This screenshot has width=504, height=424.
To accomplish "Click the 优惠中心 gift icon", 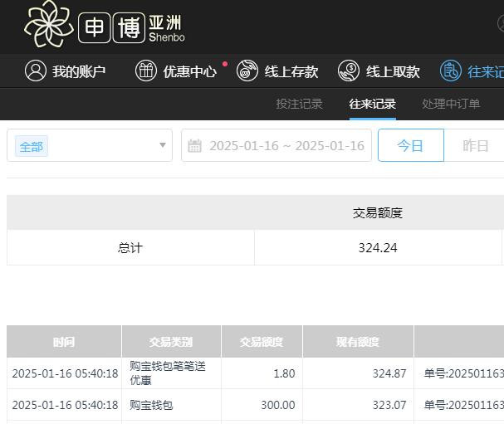I will (x=146, y=71).
